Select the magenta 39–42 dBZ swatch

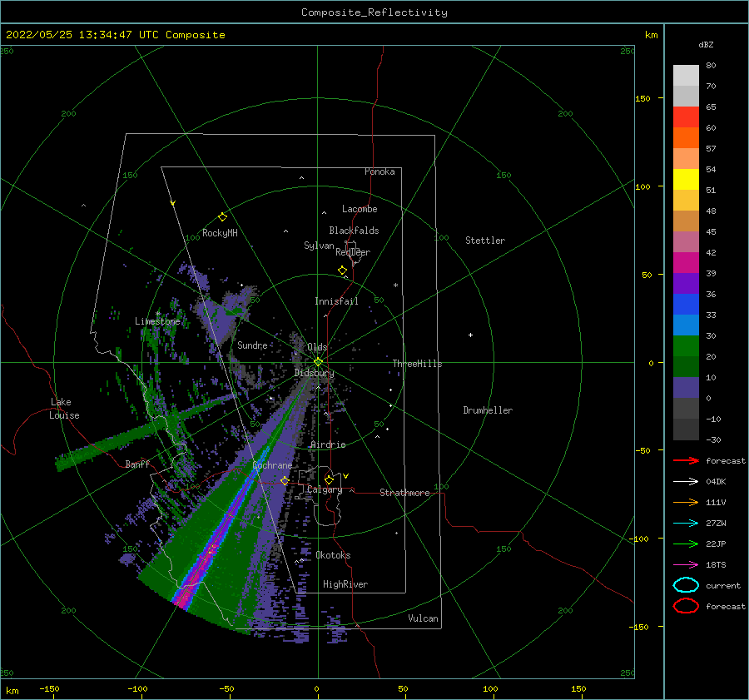point(686,262)
